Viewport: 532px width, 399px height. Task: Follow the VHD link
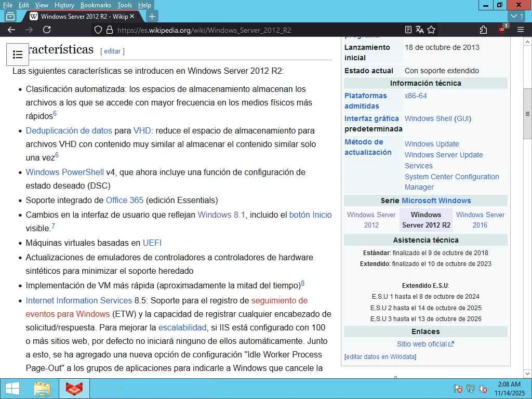[x=142, y=130]
